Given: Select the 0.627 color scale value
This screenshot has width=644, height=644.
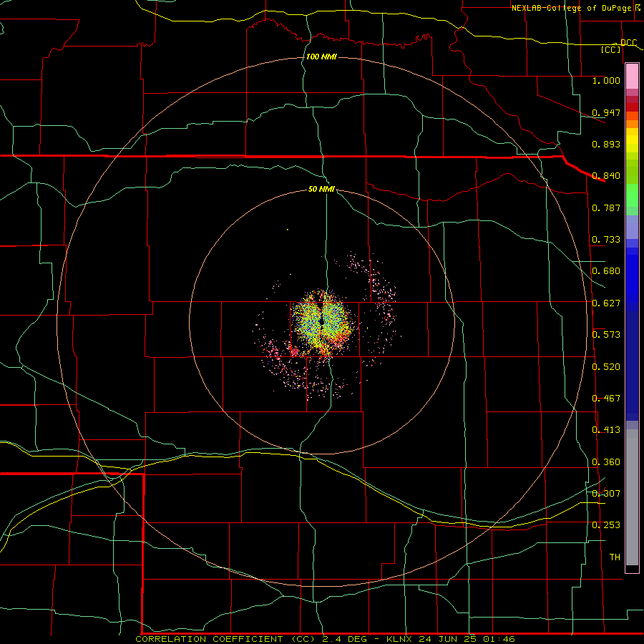Looking at the screenshot, I should [x=606, y=303].
